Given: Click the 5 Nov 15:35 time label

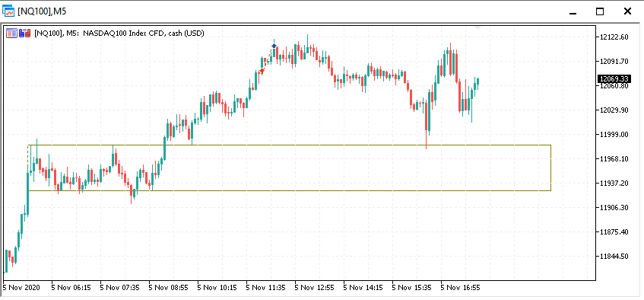Looking at the screenshot, I should pos(411,287).
